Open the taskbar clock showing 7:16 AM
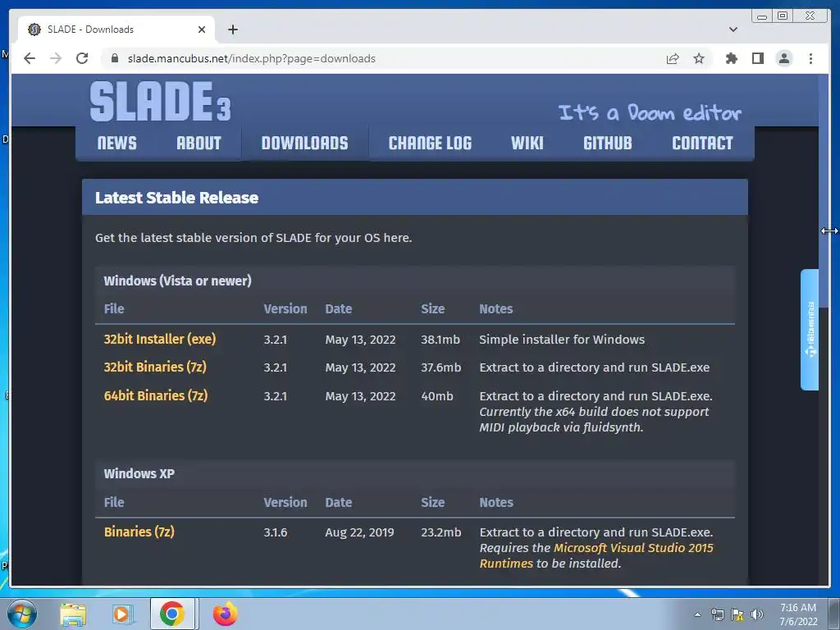 [798, 614]
